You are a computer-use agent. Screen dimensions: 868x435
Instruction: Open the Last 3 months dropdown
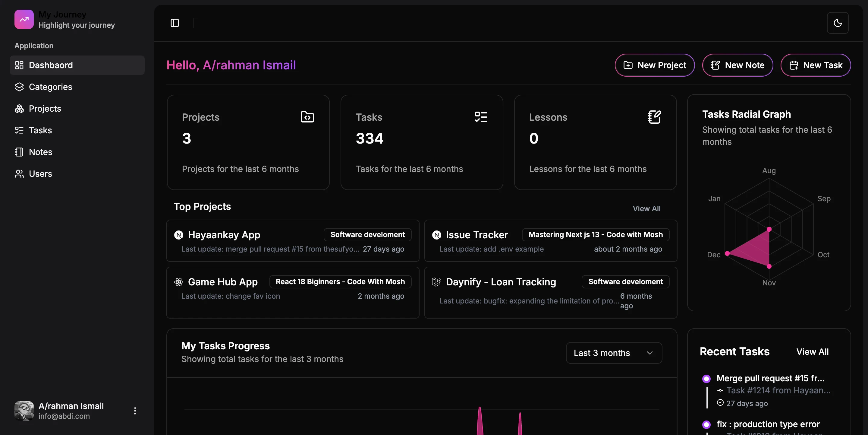(x=614, y=353)
